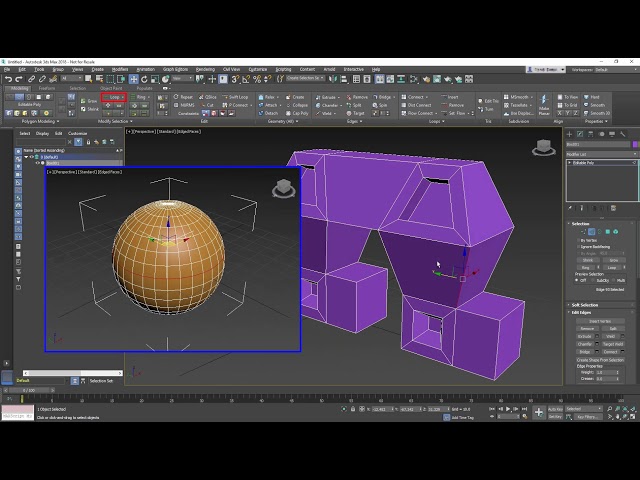Click the Chamfer button in Edit Edges
This screenshot has width=640, height=480.
tap(584, 344)
